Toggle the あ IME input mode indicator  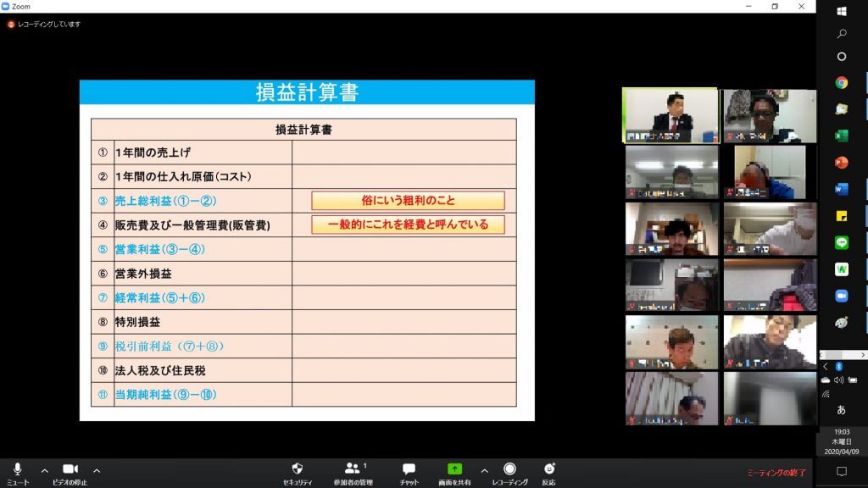842,410
